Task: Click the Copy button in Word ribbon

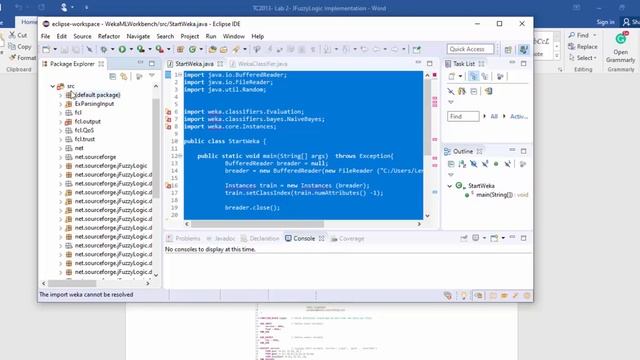Action: point(20,47)
